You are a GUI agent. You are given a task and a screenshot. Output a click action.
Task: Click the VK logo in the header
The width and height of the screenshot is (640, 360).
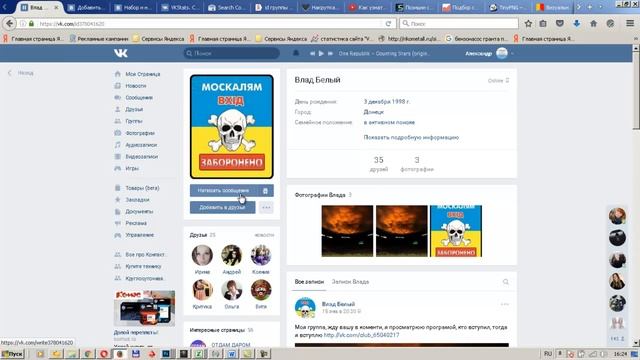point(121,53)
